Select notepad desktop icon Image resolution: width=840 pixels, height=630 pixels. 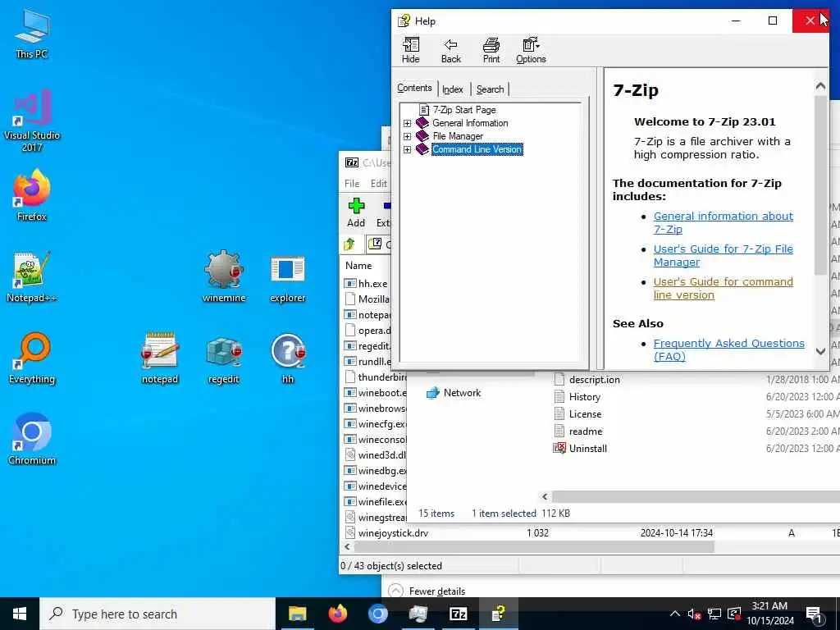tap(160, 358)
